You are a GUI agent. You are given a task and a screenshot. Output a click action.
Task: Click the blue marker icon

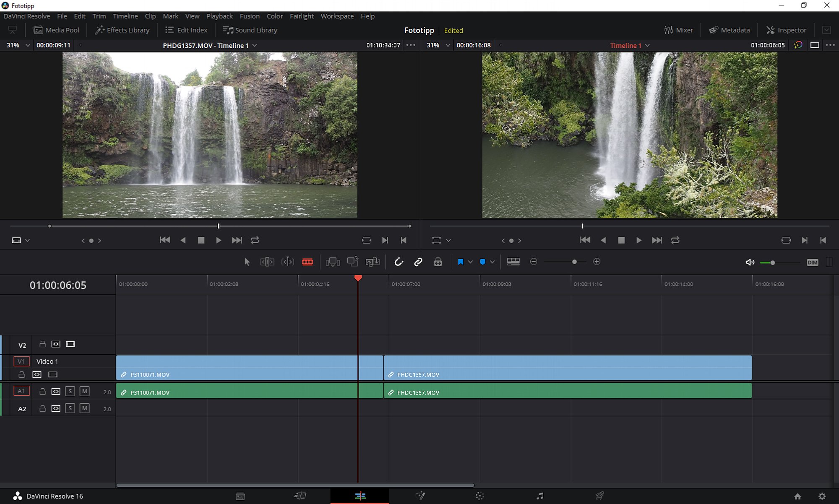[x=483, y=262]
